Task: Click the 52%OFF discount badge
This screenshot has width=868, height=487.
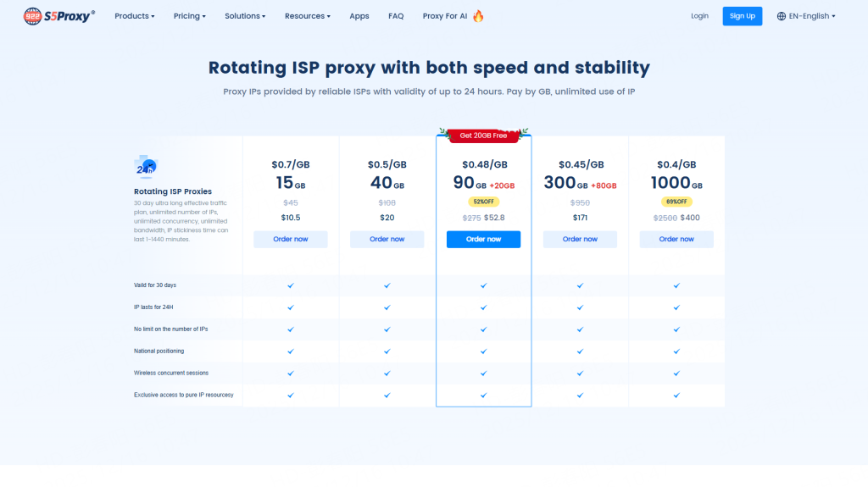Action: 483,202
